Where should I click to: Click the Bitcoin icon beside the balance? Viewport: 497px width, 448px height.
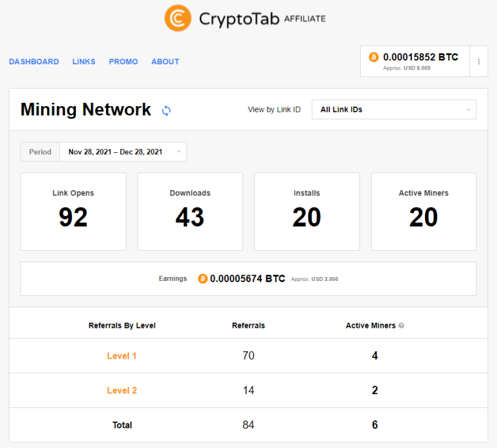374,57
